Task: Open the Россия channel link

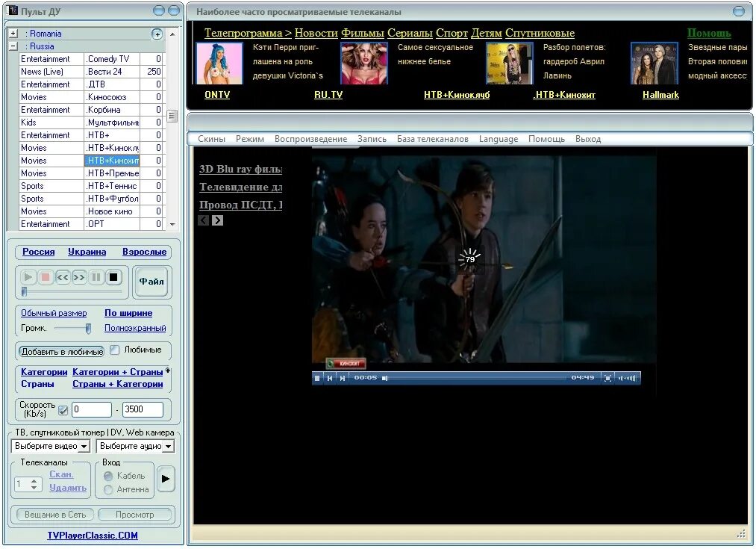Action: (x=39, y=252)
